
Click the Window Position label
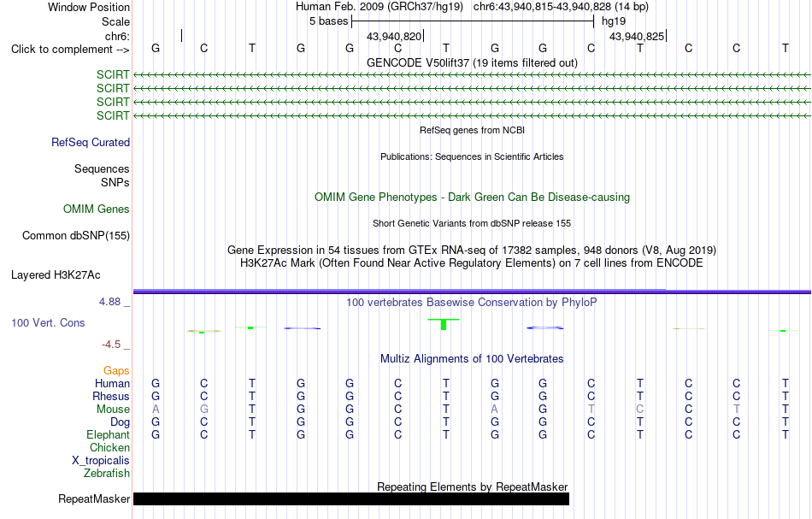(x=89, y=7)
